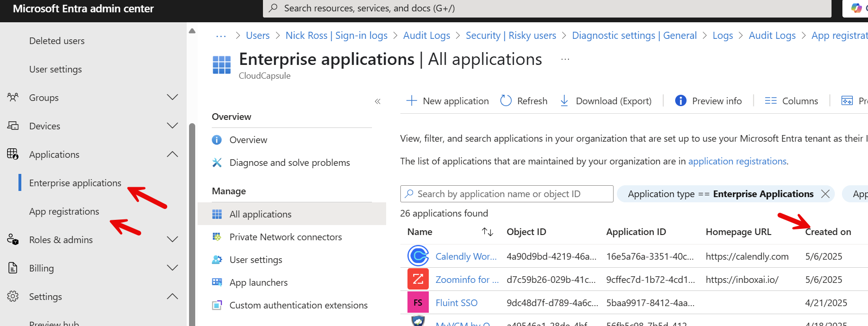Open Fluint SSO application link
868x326 pixels.
pos(457,303)
